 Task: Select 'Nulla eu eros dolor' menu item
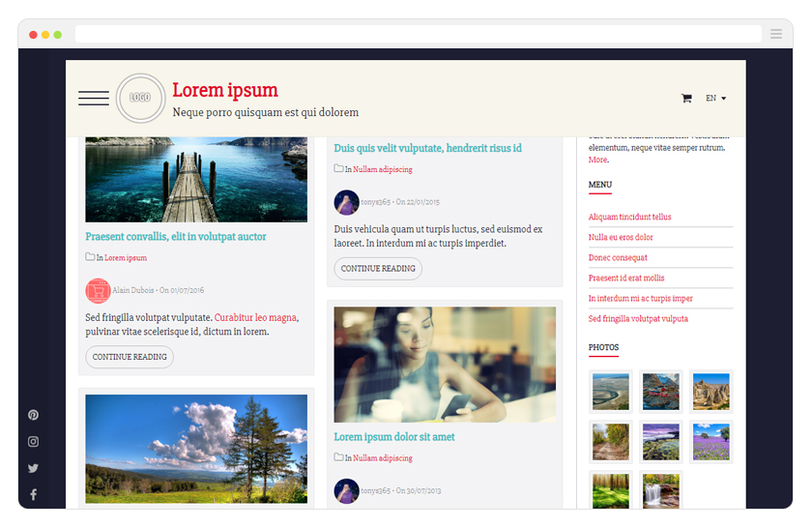point(621,237)
